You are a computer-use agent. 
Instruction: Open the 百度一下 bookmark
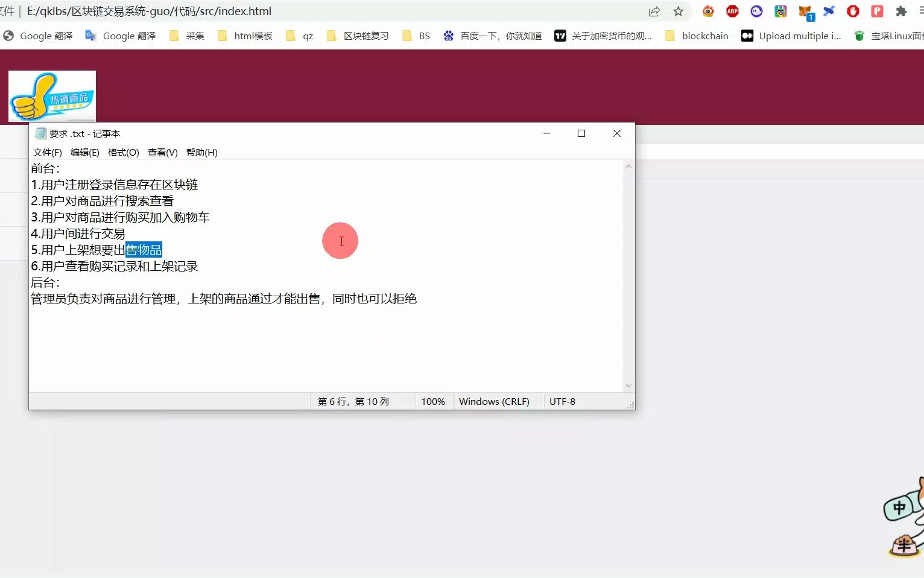pos(493,36)
